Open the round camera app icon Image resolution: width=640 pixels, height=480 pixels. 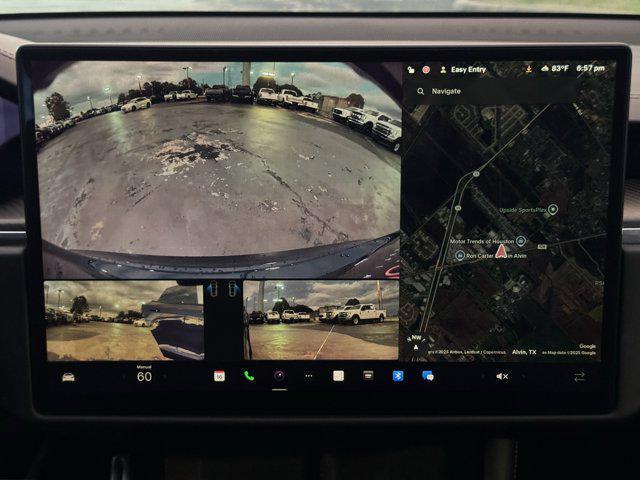click(279, 376)
